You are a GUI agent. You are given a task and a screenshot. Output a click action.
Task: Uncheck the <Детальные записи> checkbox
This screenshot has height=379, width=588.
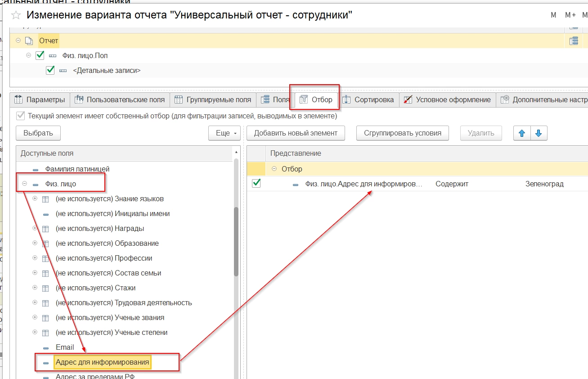click(x=50, y=70)
